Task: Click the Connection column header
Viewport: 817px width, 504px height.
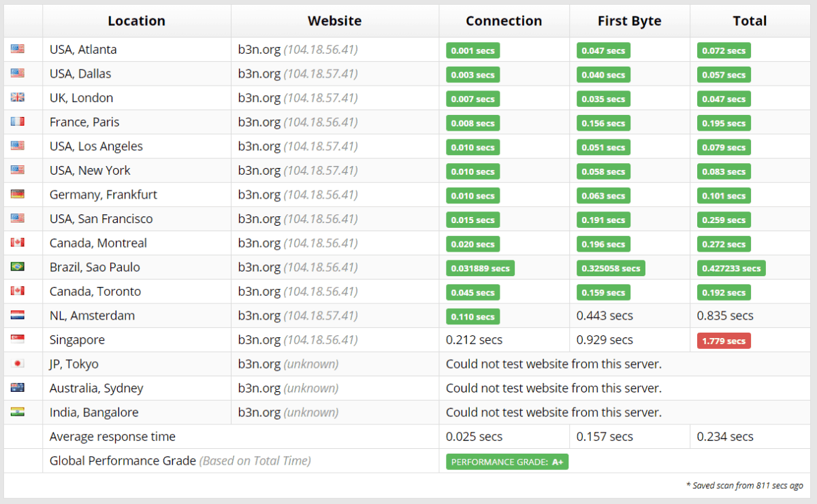Action: (x=504, y=20)
